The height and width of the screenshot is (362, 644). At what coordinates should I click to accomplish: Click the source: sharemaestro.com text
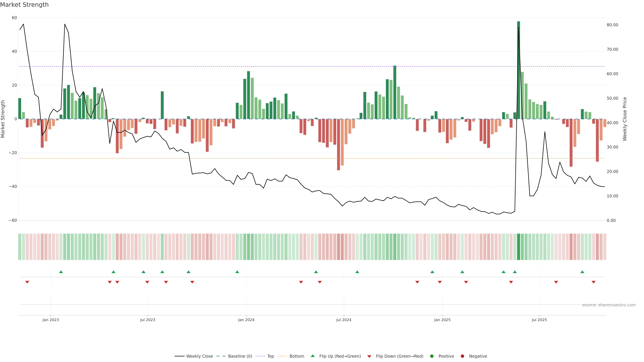609,305
